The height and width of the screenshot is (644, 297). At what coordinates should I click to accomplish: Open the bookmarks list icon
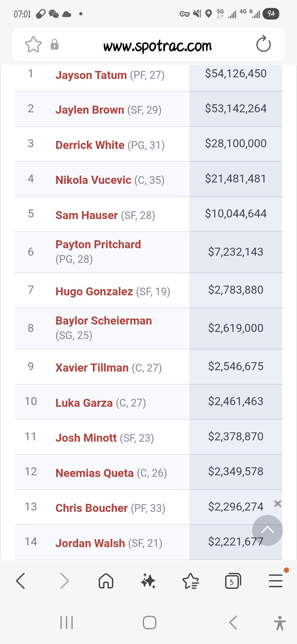(191, 581)
